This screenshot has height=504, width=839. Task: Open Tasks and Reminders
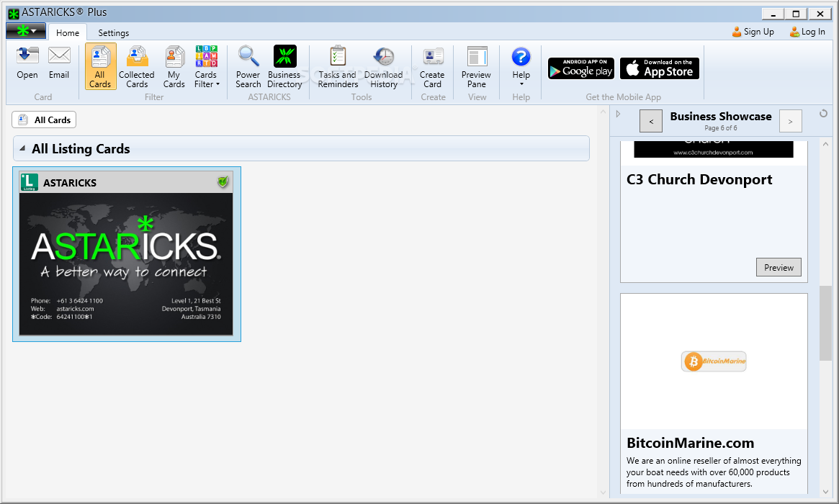click(338, 66)
